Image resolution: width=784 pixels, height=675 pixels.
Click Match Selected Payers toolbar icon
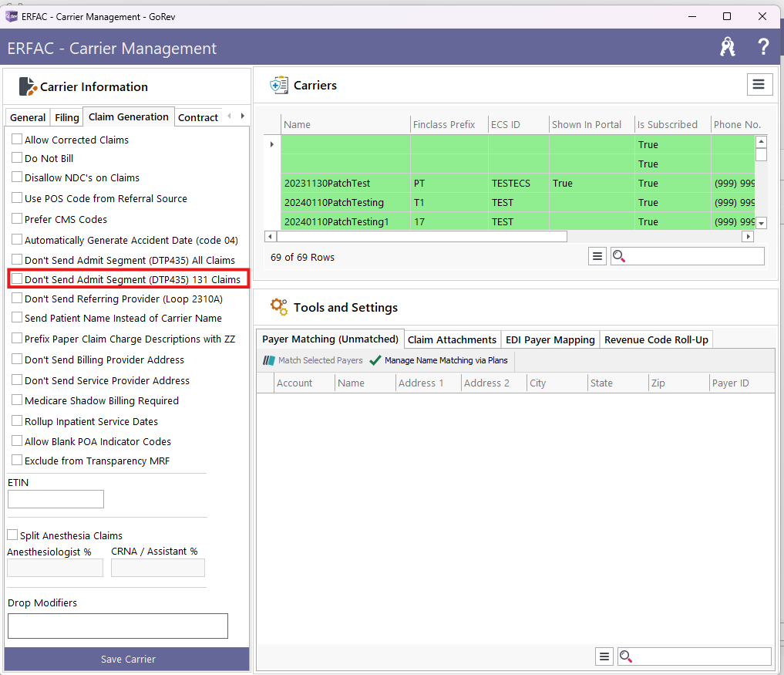(269, 360)
